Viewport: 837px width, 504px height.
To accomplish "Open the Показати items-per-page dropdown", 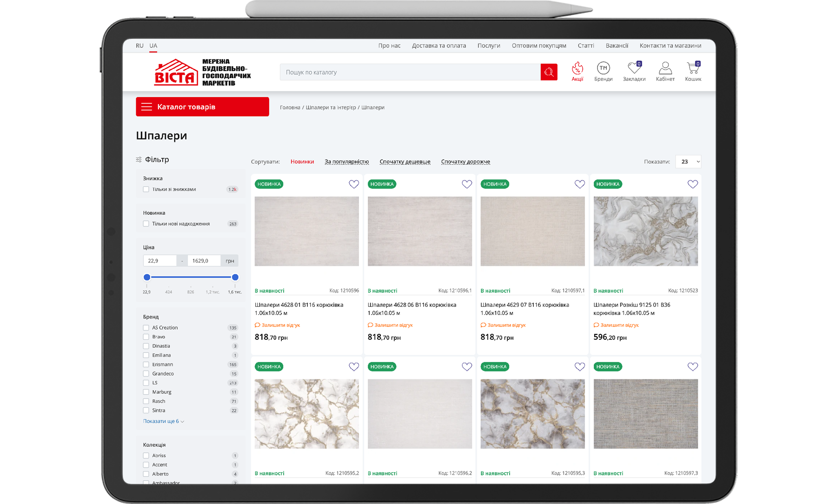I will point(688,162).
